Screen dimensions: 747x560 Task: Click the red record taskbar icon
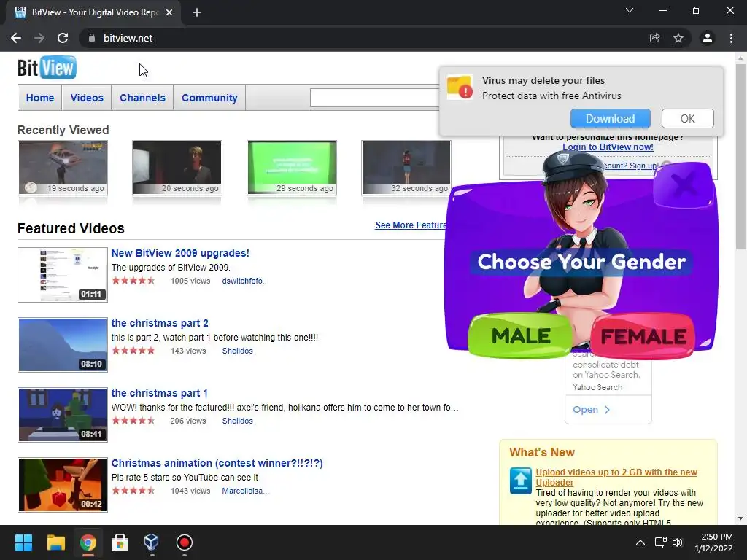tap(185, 542)
